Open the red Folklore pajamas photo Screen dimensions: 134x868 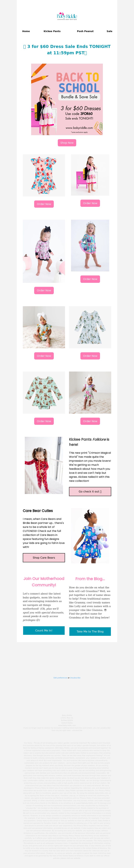[44, 465]
